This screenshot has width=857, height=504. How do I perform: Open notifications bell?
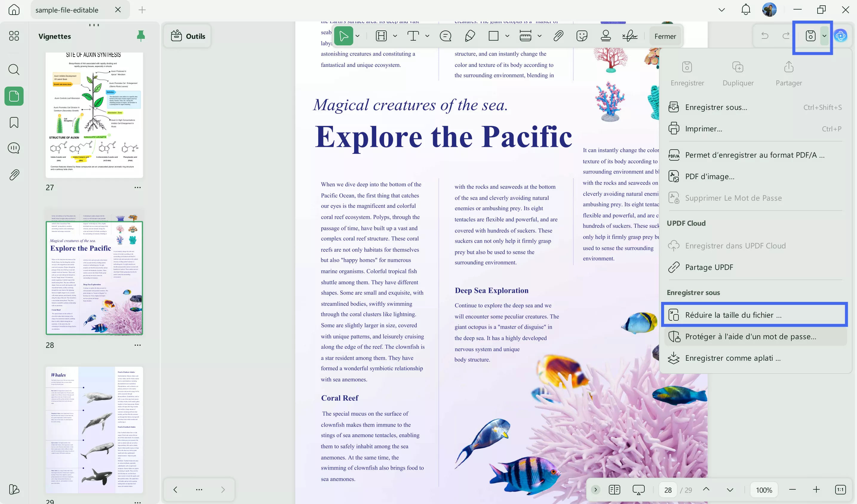[x=746, y=10]
